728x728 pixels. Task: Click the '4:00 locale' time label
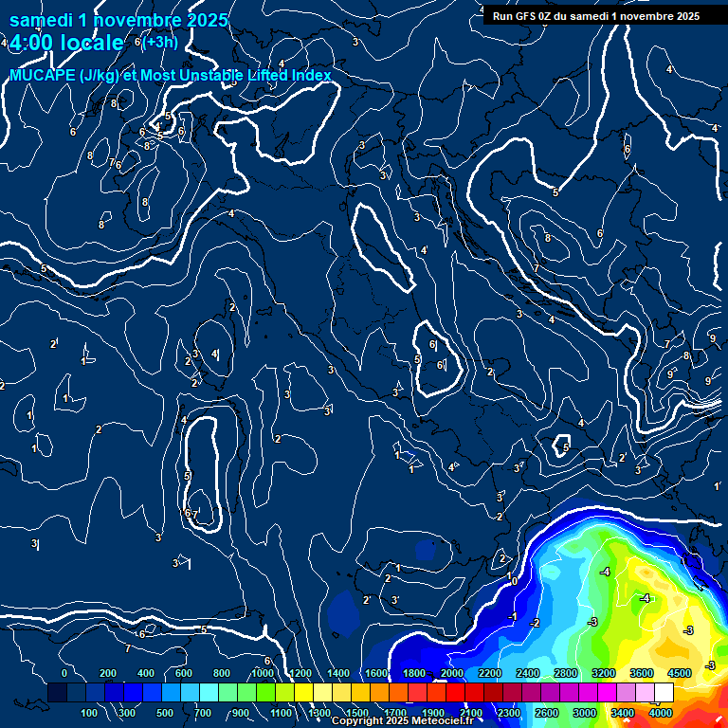[67, 43]
